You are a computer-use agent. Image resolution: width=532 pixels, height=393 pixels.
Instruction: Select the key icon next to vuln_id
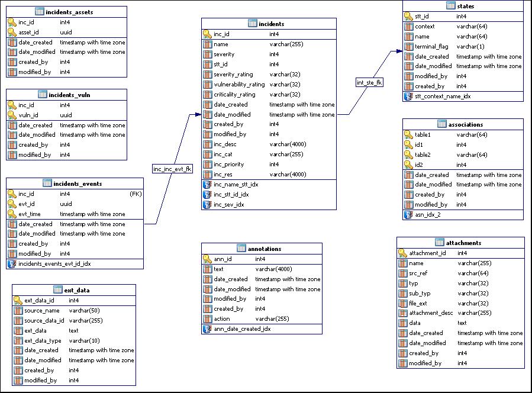click(12, 115)
